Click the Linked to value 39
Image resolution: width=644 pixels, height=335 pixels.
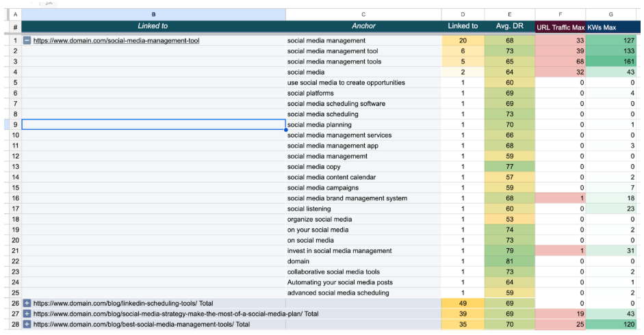point(463,314)
